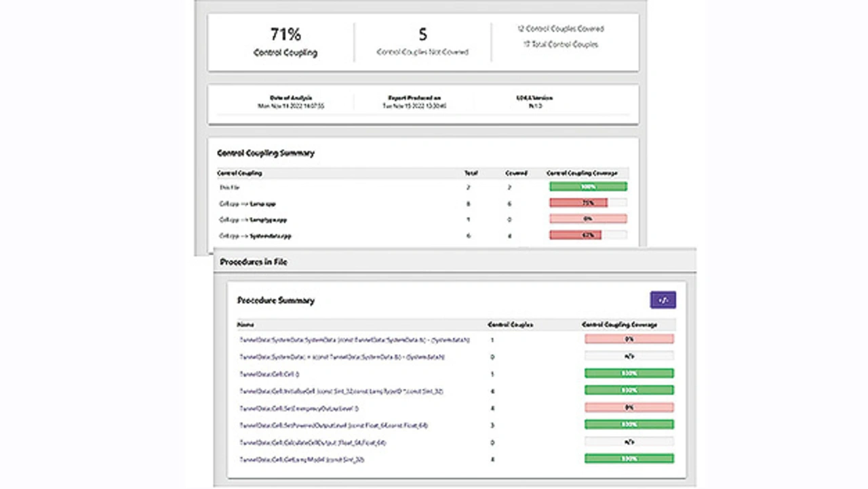Click the Control Coupling Coverage column header in Procedure Summary
The height and width of the screenshot is (489, 868).
click(619, 325)
